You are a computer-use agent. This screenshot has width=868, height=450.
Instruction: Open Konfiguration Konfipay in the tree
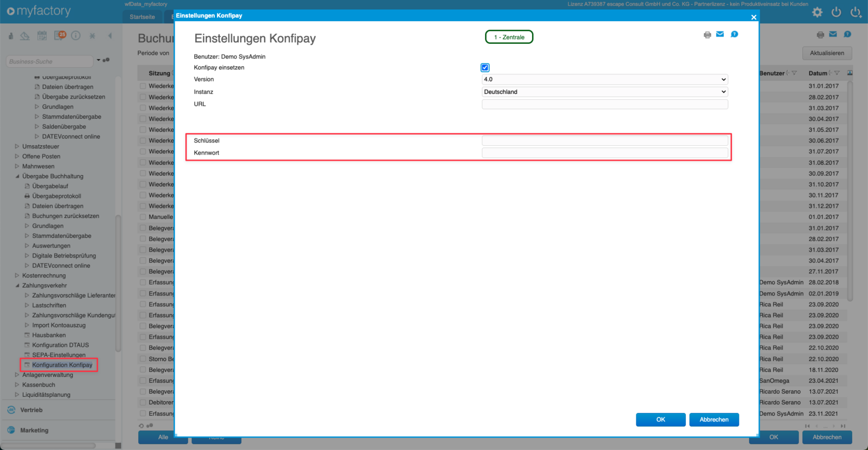coord(62,365)
